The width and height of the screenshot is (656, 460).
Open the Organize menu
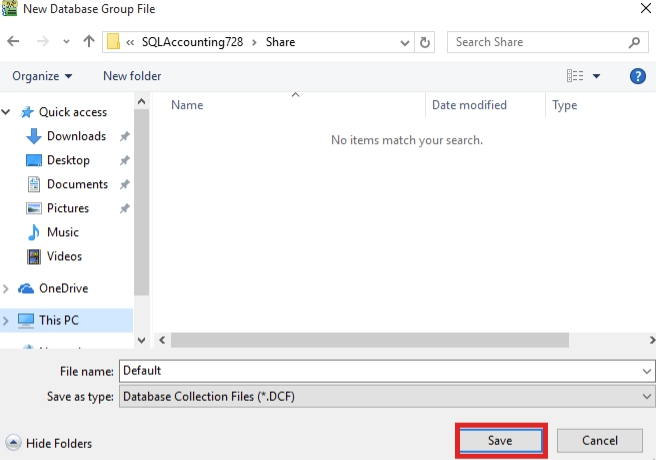pos(42,76)
